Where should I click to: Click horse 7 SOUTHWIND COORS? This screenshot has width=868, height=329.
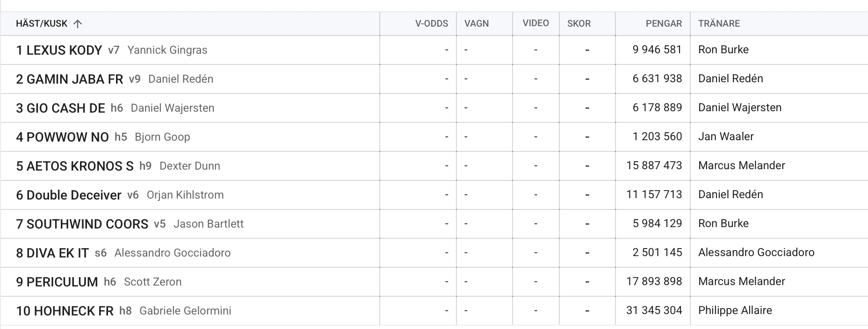click(x=82, y=224)
